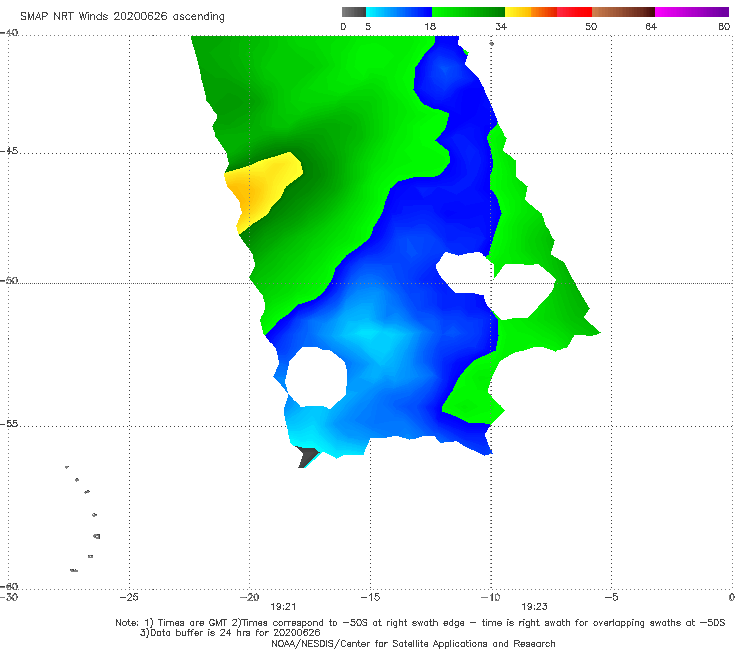740x650 pixels.
Task: Click the green segment of the color bar
Action: tap(468, 12)
